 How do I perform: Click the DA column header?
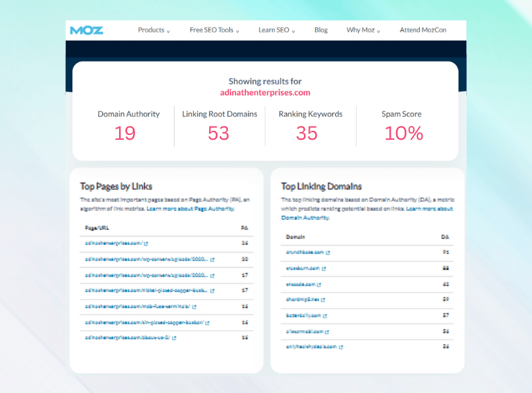coord(445,237)
